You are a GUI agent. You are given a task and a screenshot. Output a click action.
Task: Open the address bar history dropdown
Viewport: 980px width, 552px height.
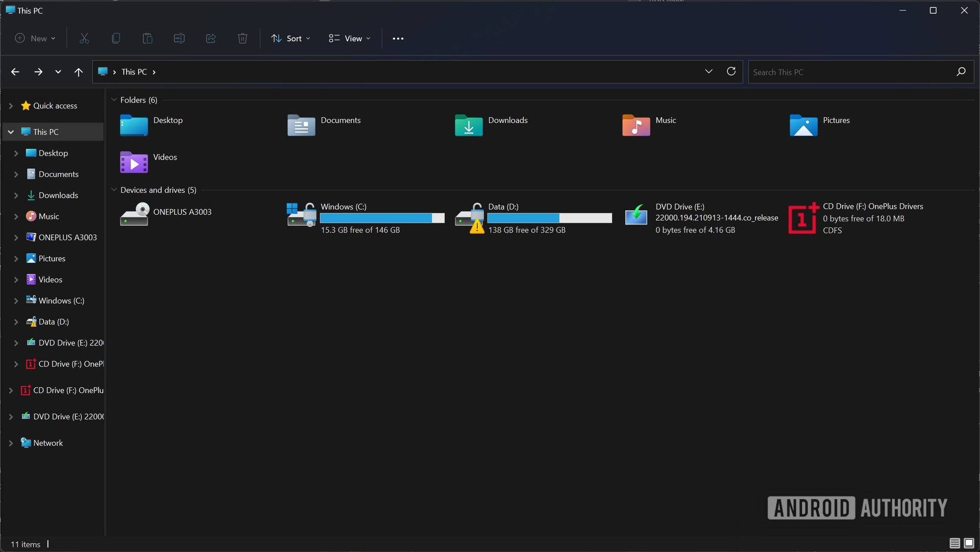coord(708,71)
